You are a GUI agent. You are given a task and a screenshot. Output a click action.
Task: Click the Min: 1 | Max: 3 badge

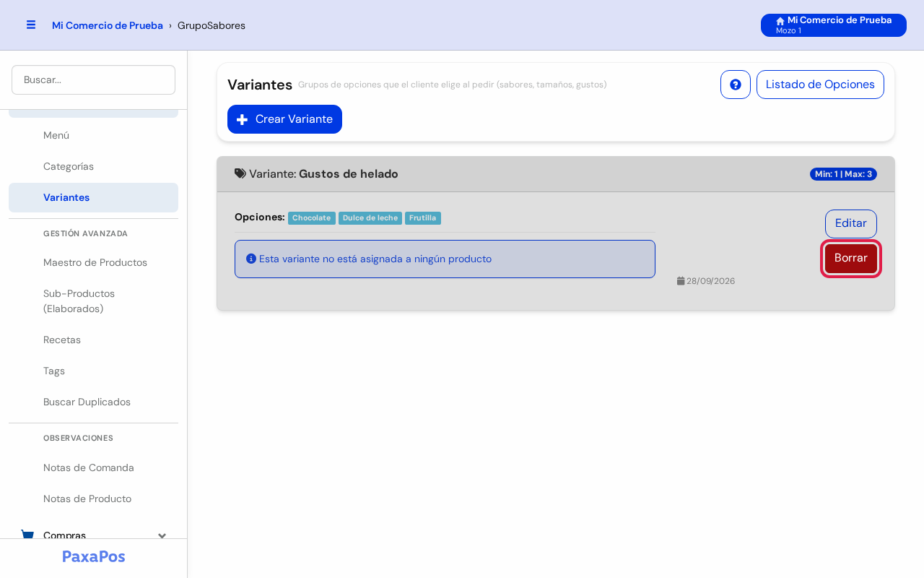843,174
